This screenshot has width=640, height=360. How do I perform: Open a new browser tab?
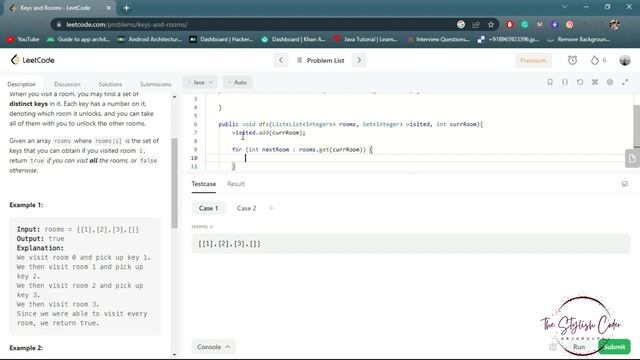click(127, 8)
